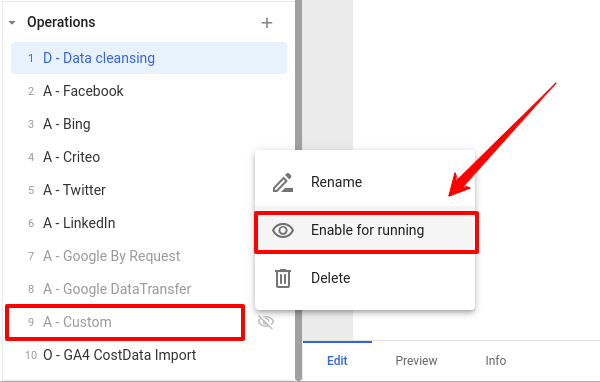Screen dimensions: 600x382
Task: Toggle crossed-eye icon beside A - Custom
Action: click(266, 322)
